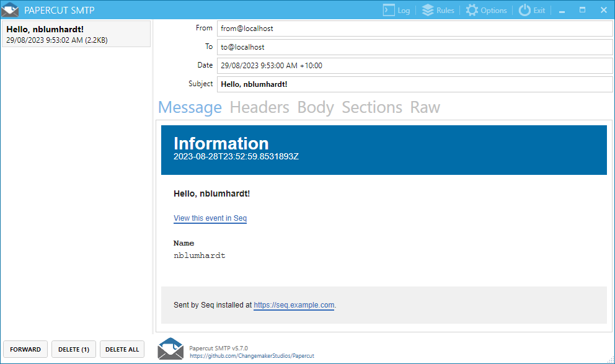Click the Subject field
This screenshot has height=364, width=615.
pos(415,84)
